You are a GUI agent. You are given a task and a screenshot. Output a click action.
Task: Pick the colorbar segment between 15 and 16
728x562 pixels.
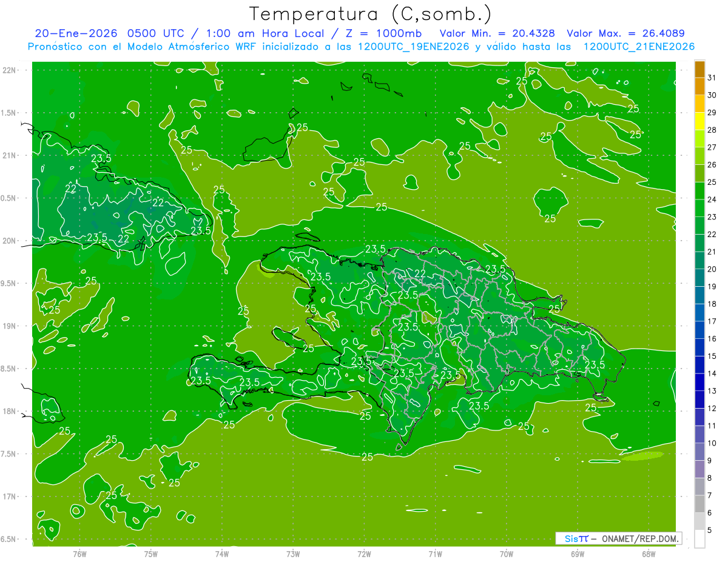699,347
